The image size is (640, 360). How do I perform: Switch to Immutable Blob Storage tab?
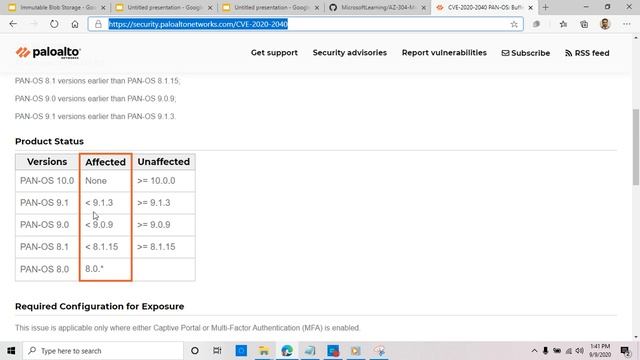tap(55, 7)
